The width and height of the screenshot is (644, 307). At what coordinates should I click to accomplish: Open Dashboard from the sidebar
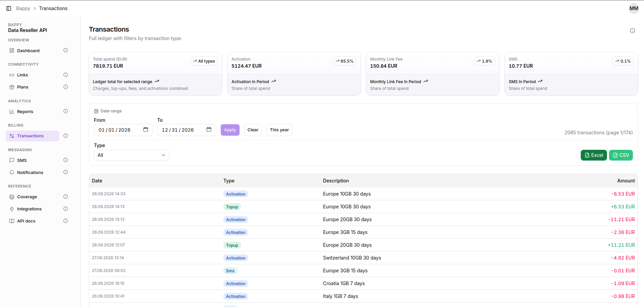tap(33, 50)
